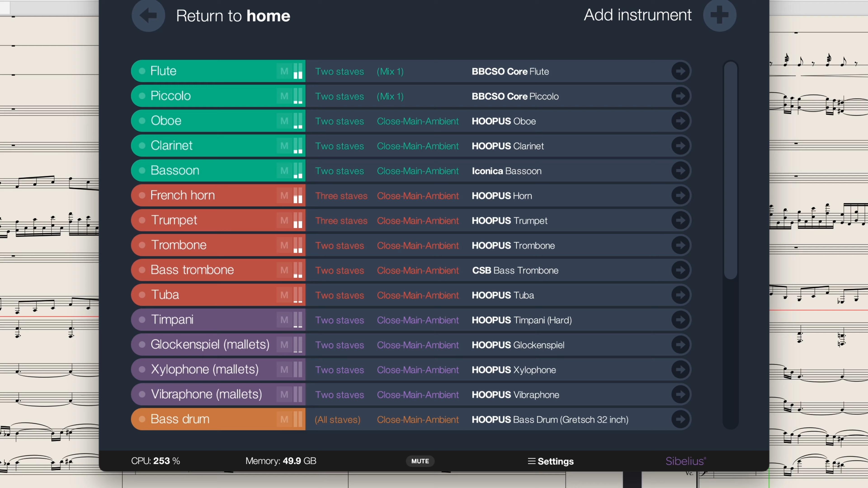Image resolution: width=868 pixels, height=488 pixels.
Task: Change Trumpet 'Three staves' setting
Action: point(341,221)
